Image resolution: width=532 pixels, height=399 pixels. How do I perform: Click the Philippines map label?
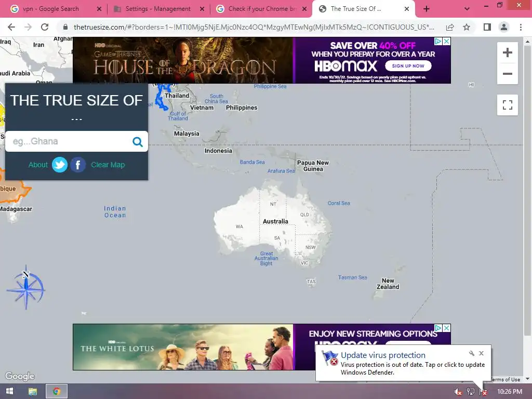pyautogui.click(x=242, y=108)
